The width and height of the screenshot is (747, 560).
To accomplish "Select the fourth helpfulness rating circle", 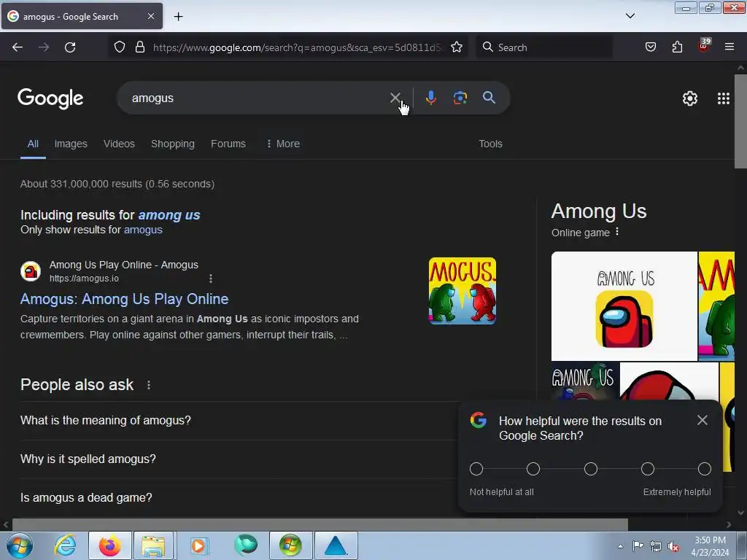I will 648,469.
